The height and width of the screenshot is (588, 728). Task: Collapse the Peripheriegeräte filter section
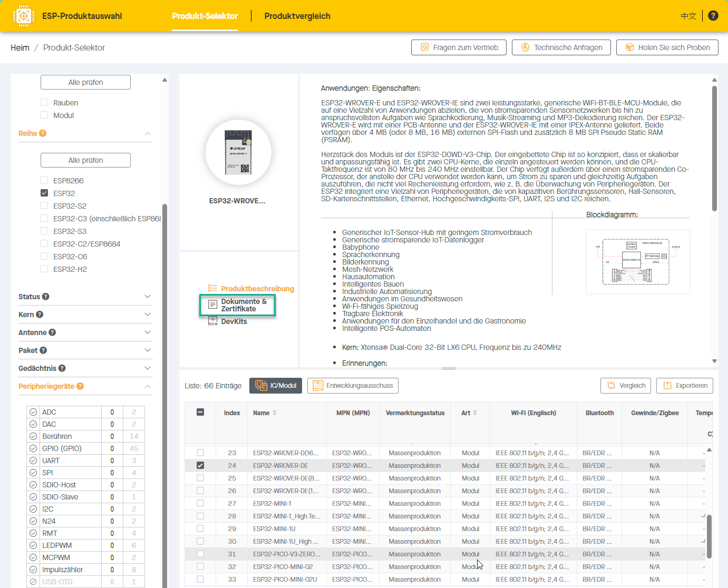(x=148, y=386)
